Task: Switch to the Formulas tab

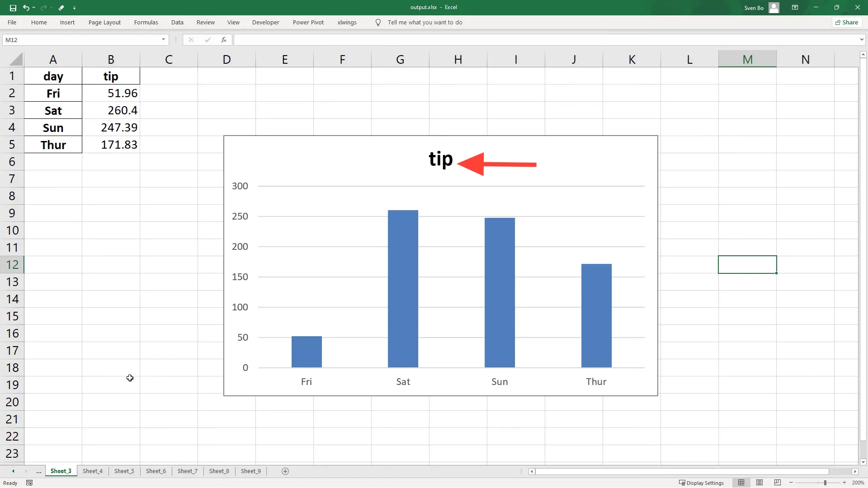Action: click(x=146, y=22)
